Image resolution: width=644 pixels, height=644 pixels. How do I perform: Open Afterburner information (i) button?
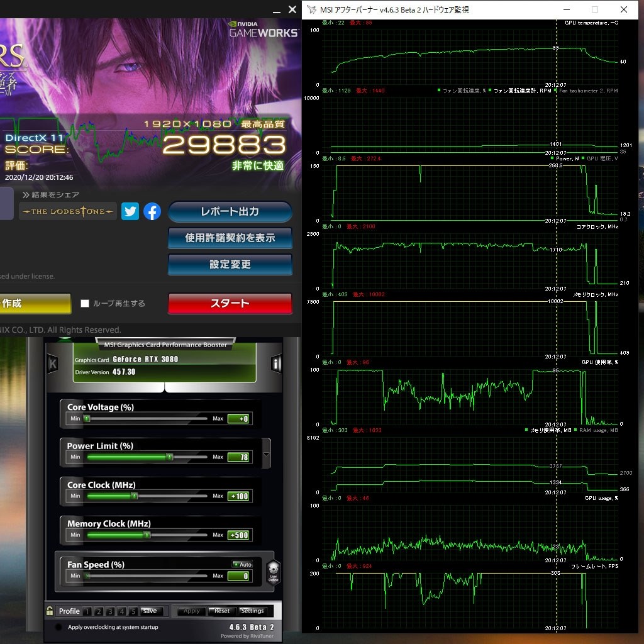coord(277,364)
